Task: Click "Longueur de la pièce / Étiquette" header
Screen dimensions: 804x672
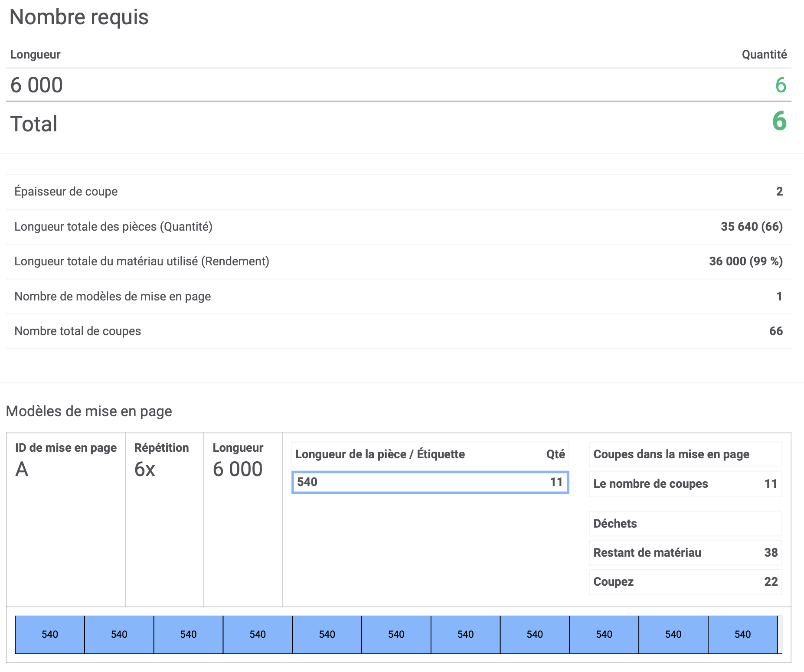Action: click(x=380, y=454)
